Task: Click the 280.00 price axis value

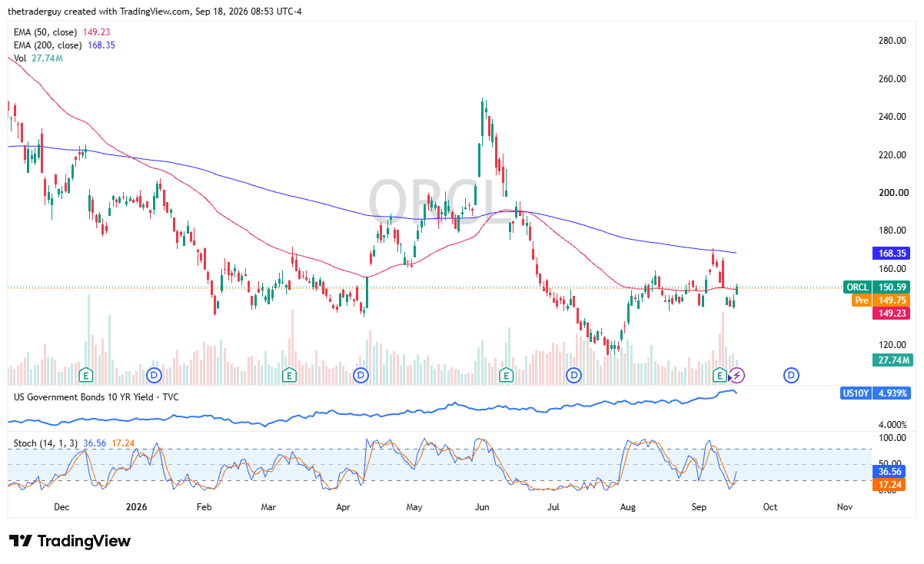Action: (x=892, y=41)
